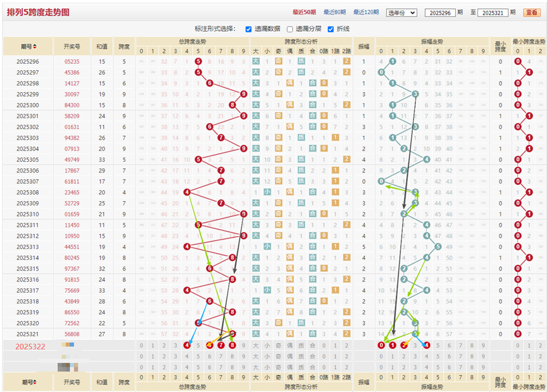Click the 开奖号 column header at top
The height and width of the screenshot is (392, 547).
pyautogui.click(x=72, y=46)
